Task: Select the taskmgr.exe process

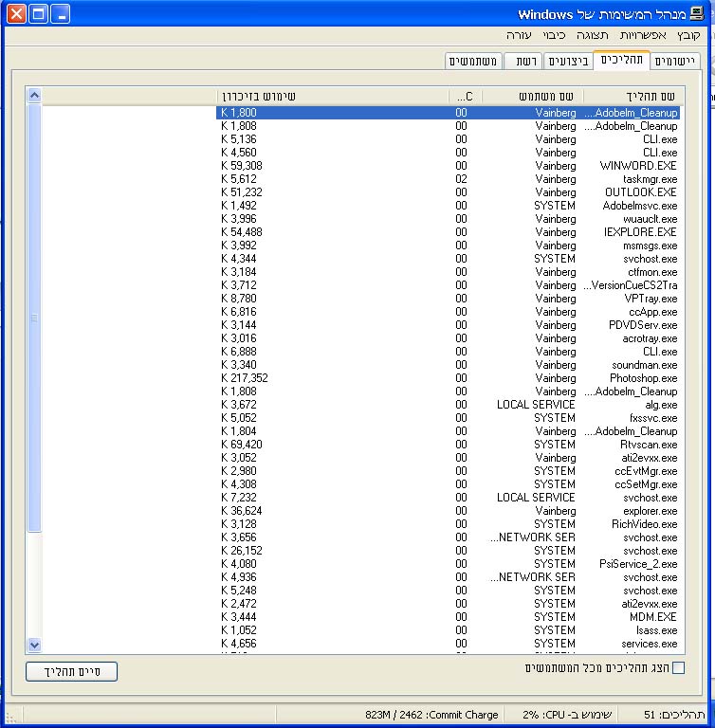Action: (x=448, y=179)
